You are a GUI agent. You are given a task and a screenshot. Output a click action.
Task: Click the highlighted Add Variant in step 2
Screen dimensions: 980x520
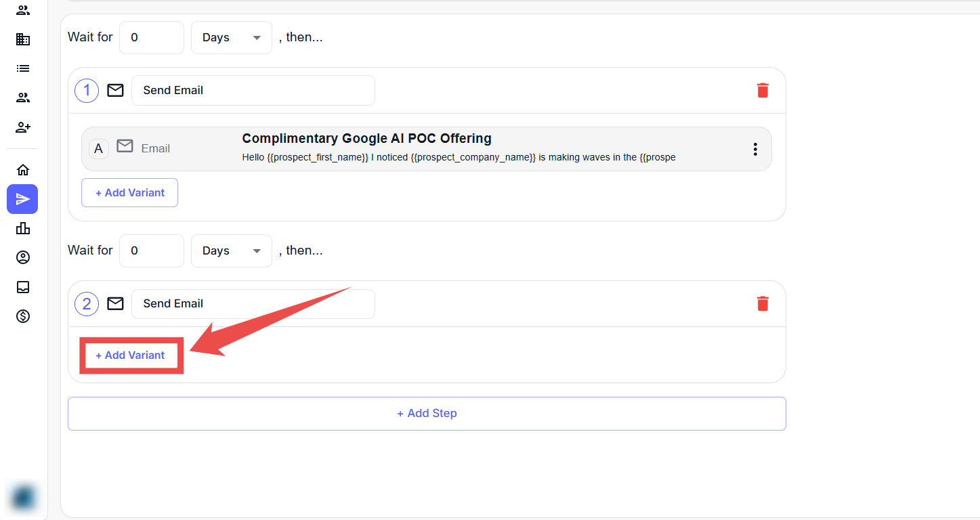click(x=131, y=355)
